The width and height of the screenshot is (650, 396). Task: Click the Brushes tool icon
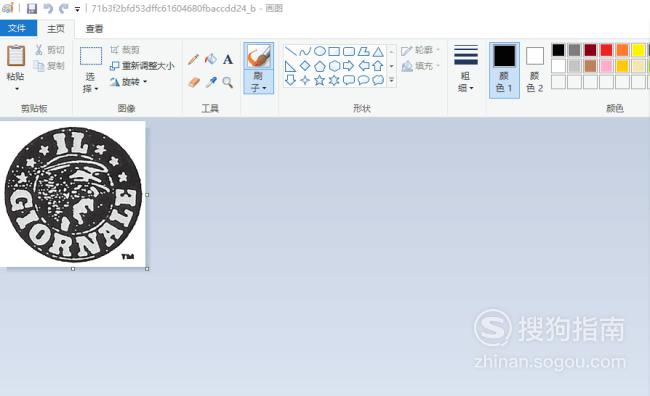[258, 56]
